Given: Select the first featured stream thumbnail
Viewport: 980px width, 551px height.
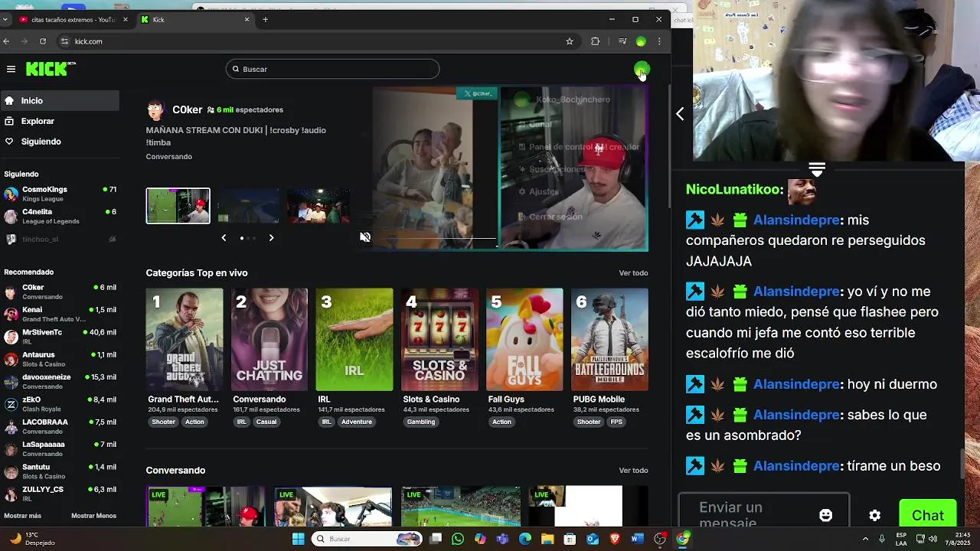Looking at the screenshot, I should (178, 206).
